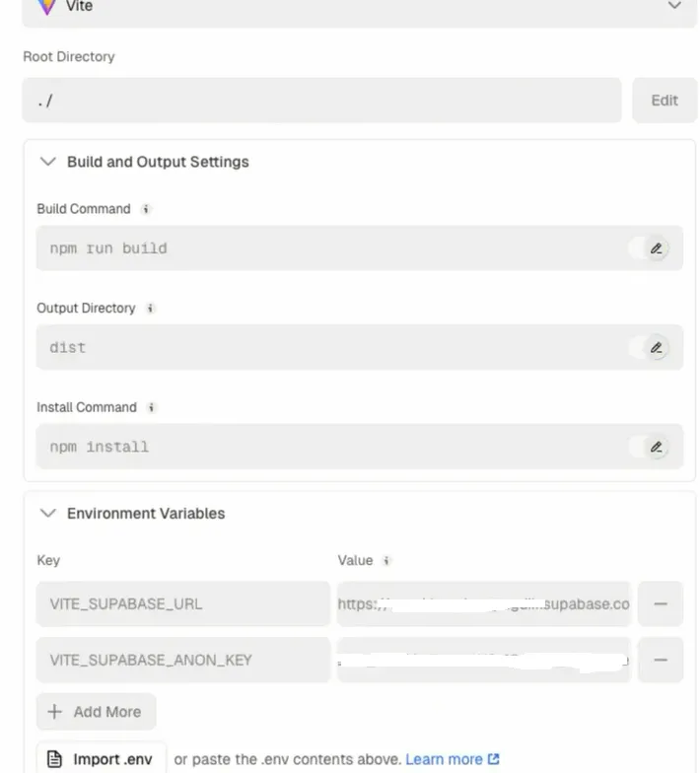Viewport: 700px width, 773px height.
Task: Click the VITE_SUPABASE_URL key field
Action: [183, 604]
